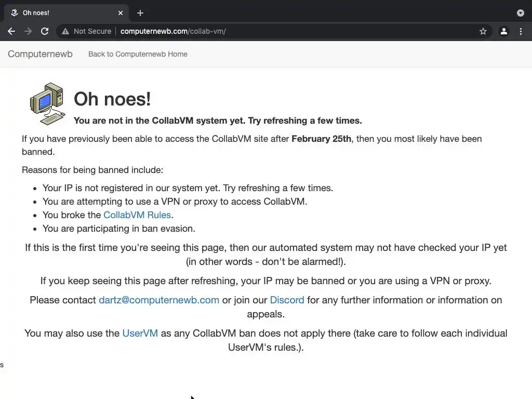Viewport: 532px width, 399px height.
Task: Open the CollabVM Rules link
Action: 137,215
